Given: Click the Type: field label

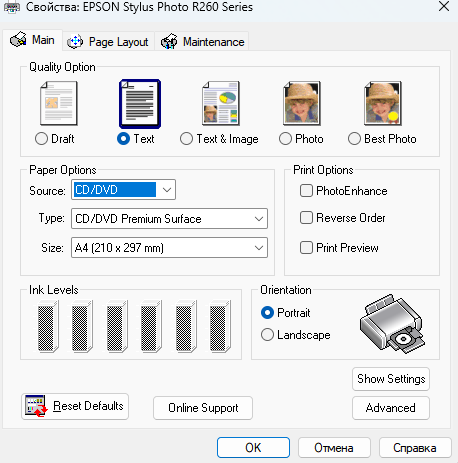Looking at the screenshot, I should click(52, 218).
